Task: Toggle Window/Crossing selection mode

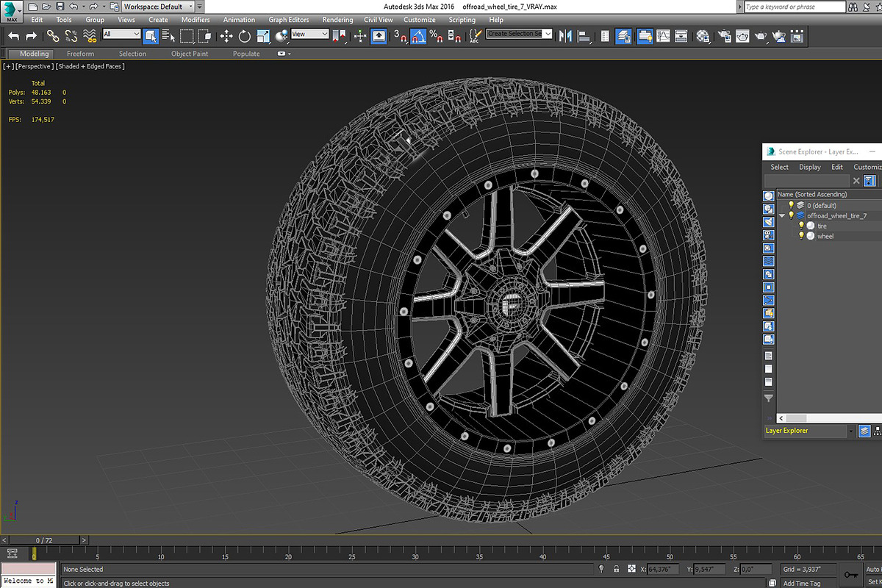Action: (205, 35)
